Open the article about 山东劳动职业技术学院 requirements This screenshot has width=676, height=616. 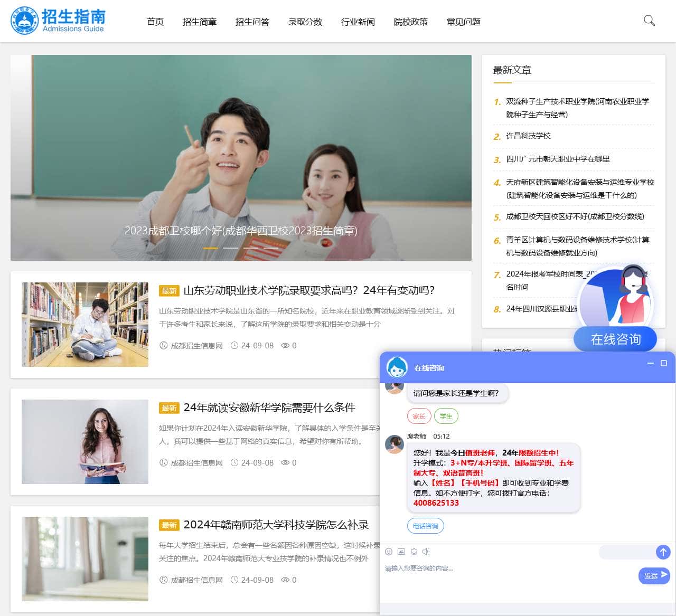point(308,290)
